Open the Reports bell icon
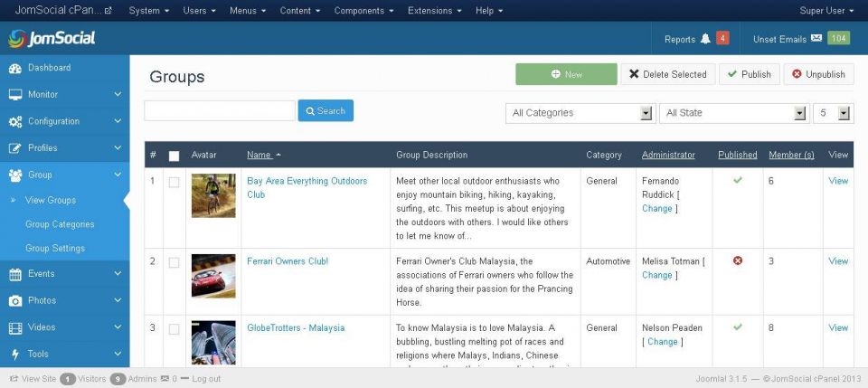 pyautogui.click(x=705, y=39)
